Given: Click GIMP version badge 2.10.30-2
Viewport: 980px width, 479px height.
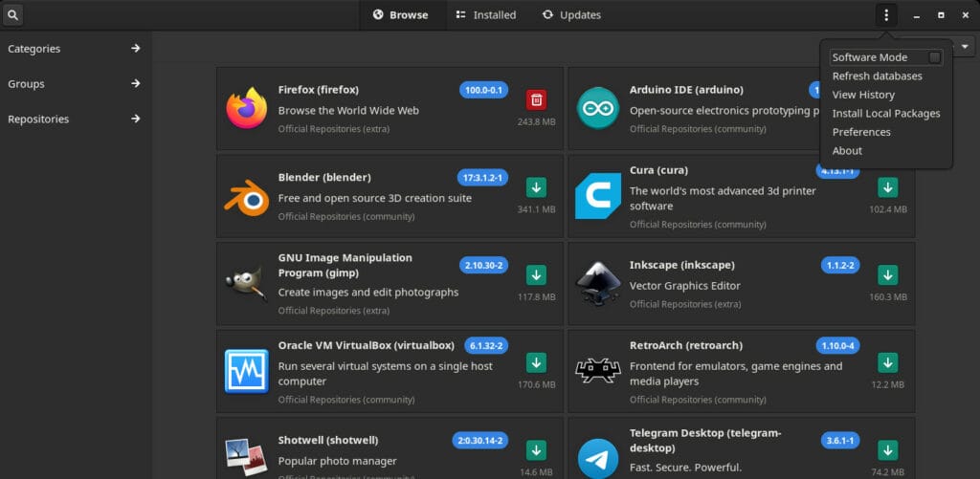Looking at the screenshot, I should 483,266.
